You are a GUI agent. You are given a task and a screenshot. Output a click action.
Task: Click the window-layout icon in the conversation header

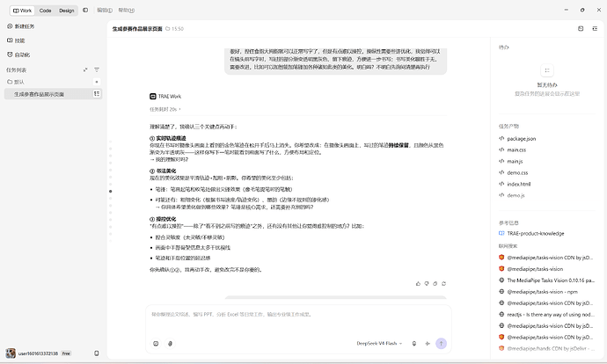click(581, 29)
